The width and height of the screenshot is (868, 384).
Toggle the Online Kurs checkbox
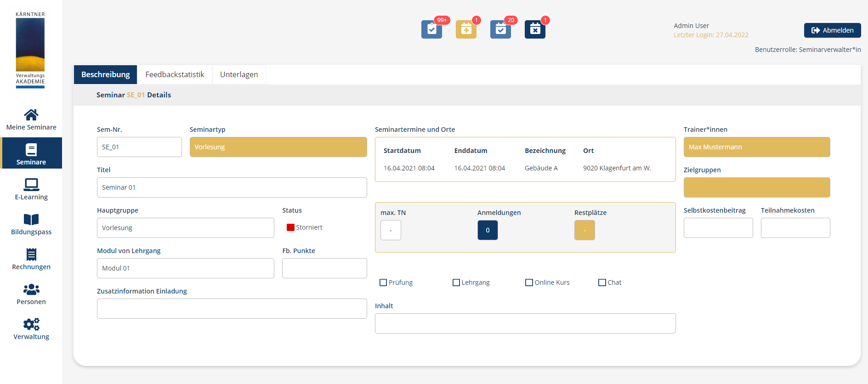pyautogui.click(x=529, y=282)
